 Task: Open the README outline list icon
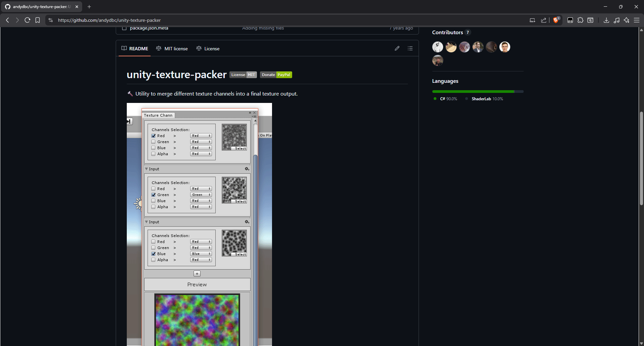(410, 48)
